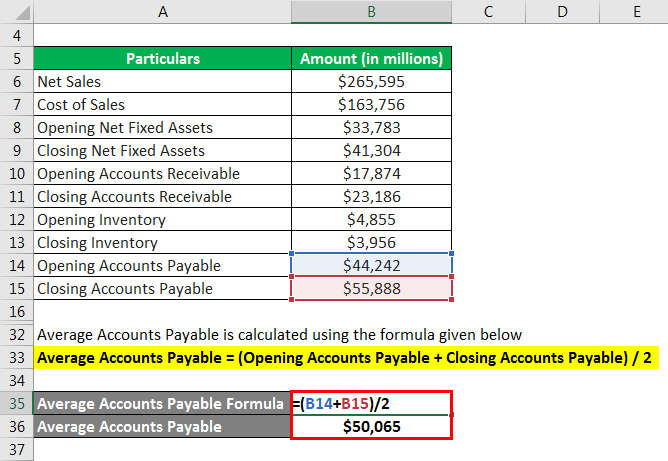Select row 13 header
The image size is (668, 461).
point(17,242)
